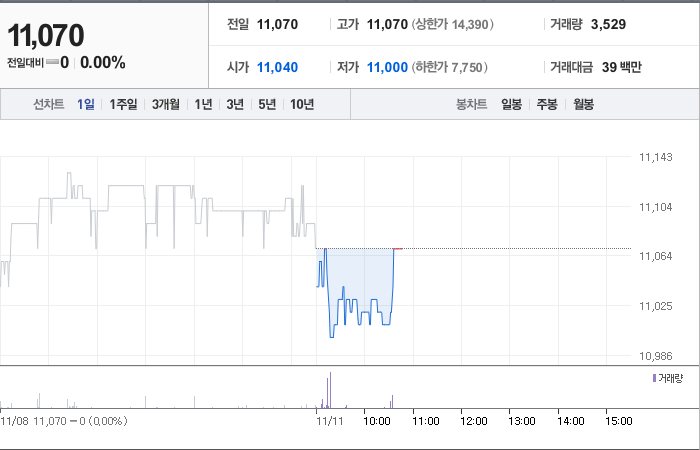Click the 12:00 time axis label
Screen dimensions: 700x450
click(x=474, y=421)
